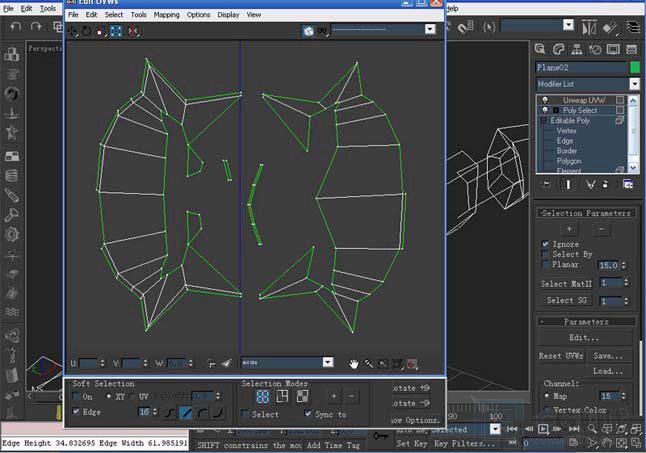The width and height of the screenshot is (646, 453).
Task: Choose the slow-out falloff curve icon
Action: [202, 412]
